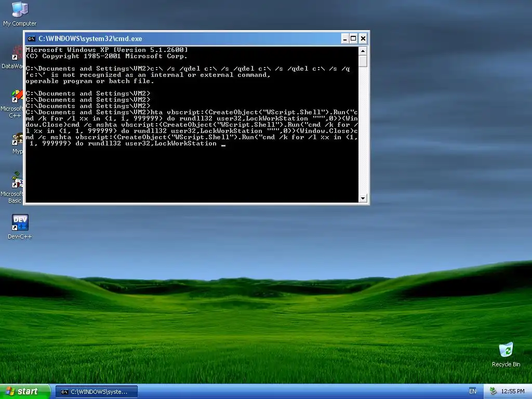Click the system tray network icon

(x=493, y=392)
